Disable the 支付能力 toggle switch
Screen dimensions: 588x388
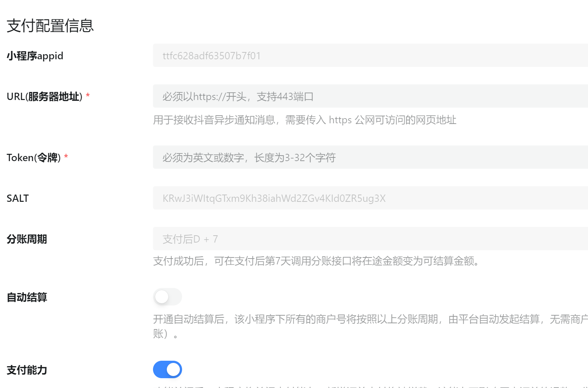[x=167, y=369]
